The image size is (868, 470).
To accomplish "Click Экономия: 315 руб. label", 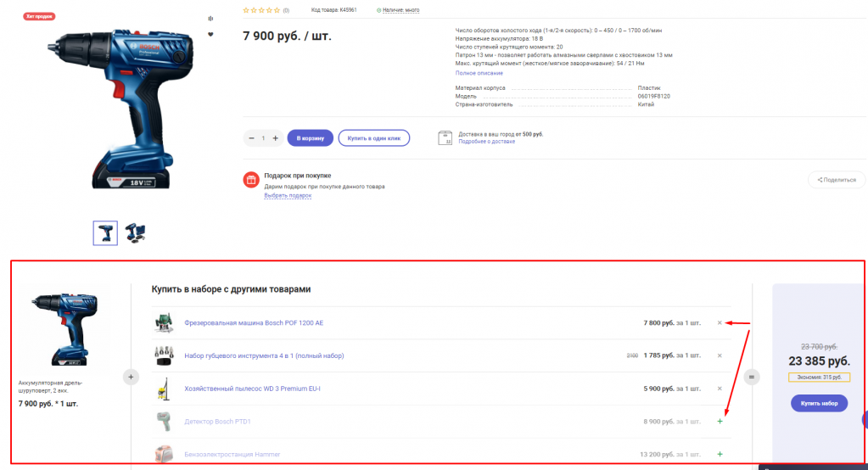I will click(x=819, y=378).
